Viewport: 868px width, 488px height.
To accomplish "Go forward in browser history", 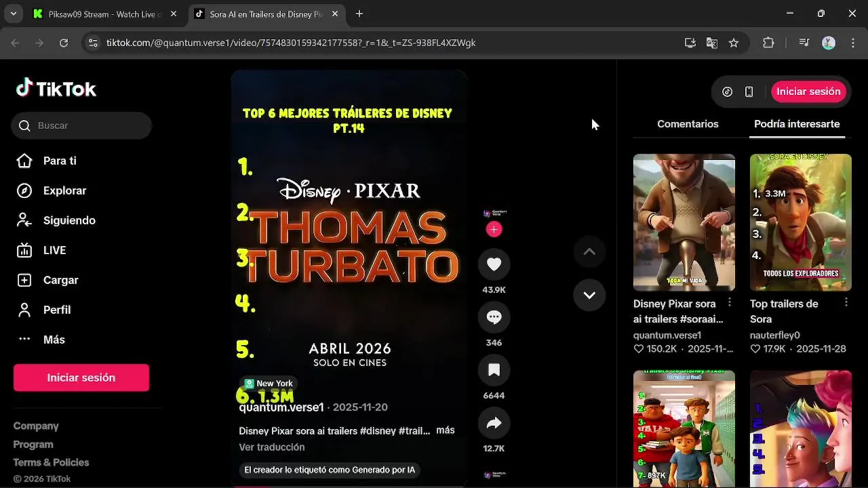I will click(x=39, y=43).
